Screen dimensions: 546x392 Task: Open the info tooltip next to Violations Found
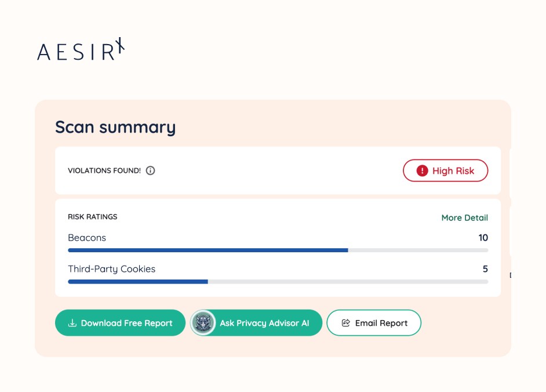150,170
